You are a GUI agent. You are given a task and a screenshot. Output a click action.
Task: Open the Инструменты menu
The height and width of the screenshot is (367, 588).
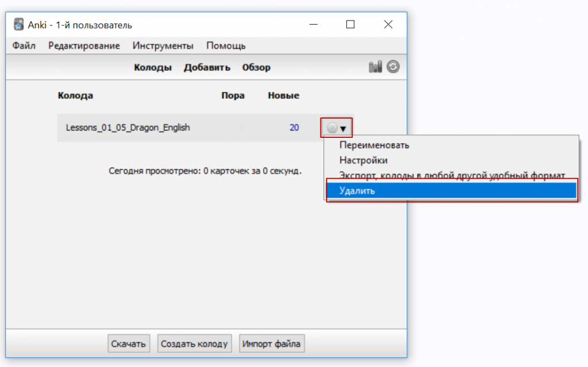pyautogui.click(x=163, y=46)
